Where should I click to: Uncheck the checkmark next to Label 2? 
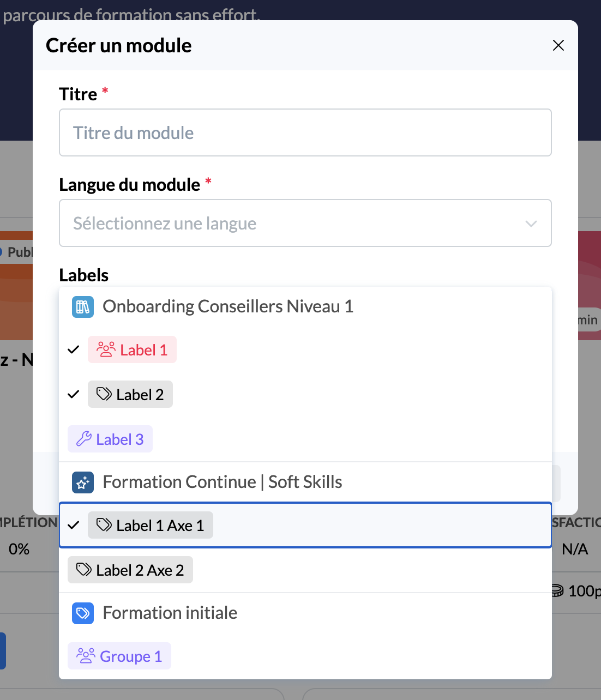point(74,394)
